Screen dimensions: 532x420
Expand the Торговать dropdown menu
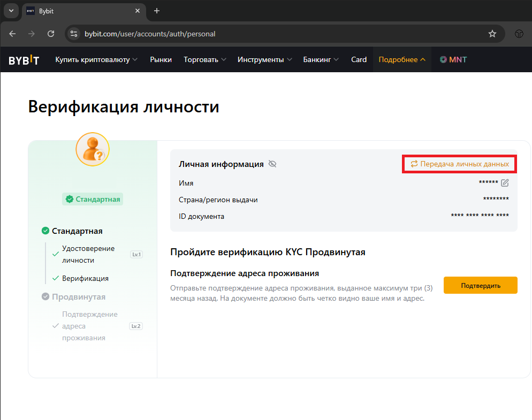(204, 59)
